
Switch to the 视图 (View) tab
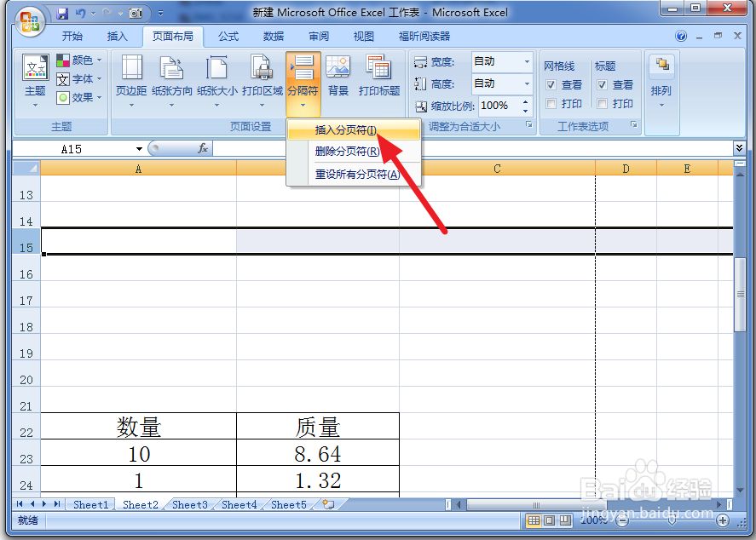click(363, 36)
